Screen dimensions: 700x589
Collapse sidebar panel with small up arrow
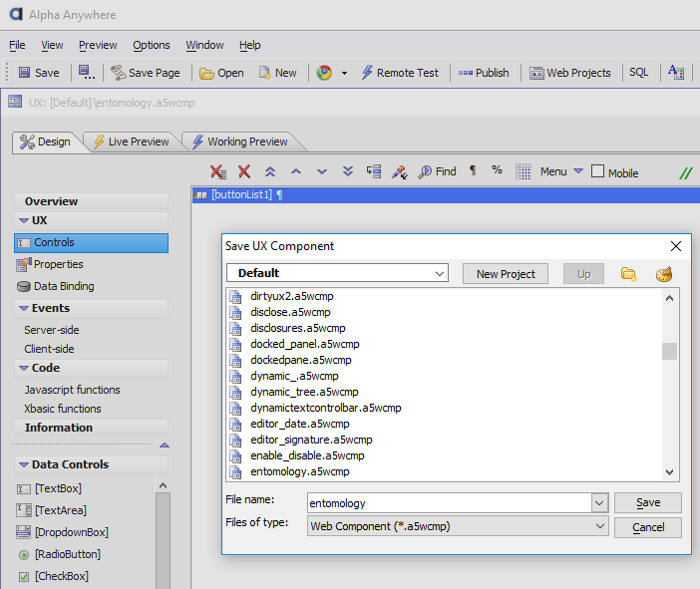165,444
